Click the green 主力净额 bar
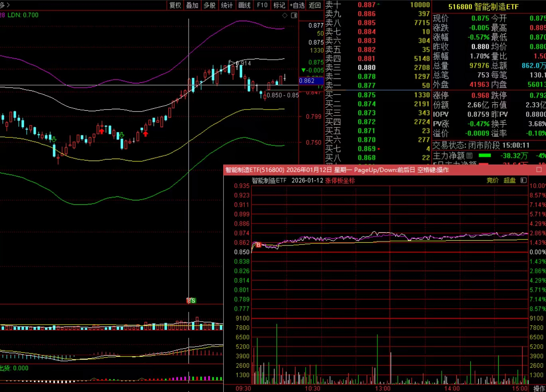 [x=485, y=155]
